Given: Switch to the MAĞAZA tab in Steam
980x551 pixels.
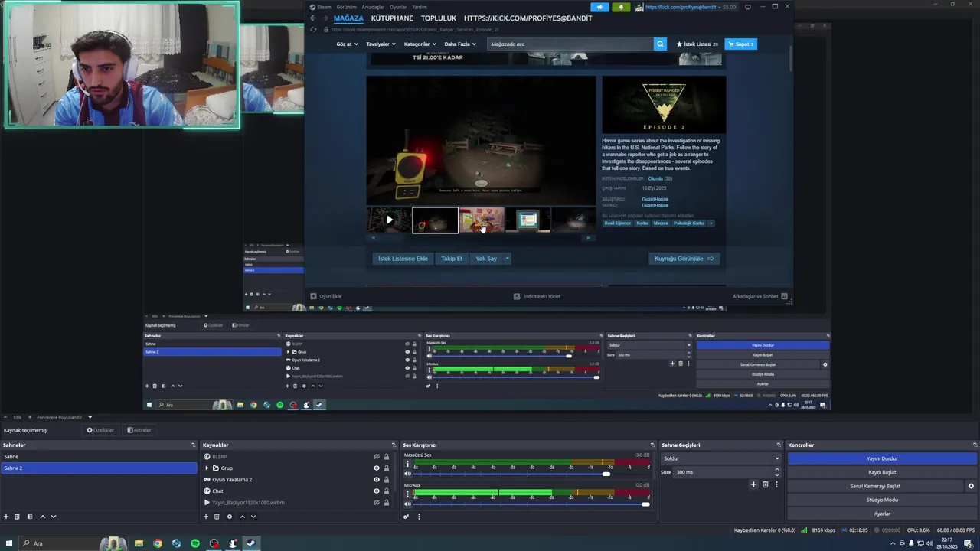Looking at the screenshot, I should [x=348, y=18].
